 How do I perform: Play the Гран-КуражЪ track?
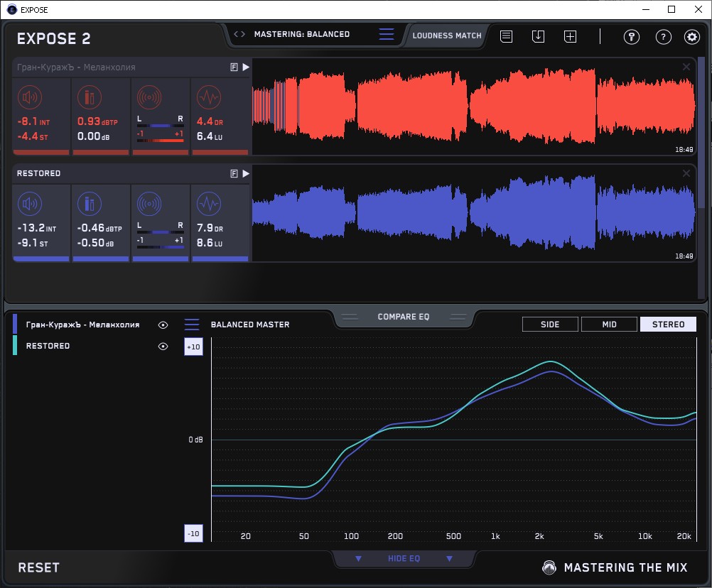[246, 67]
